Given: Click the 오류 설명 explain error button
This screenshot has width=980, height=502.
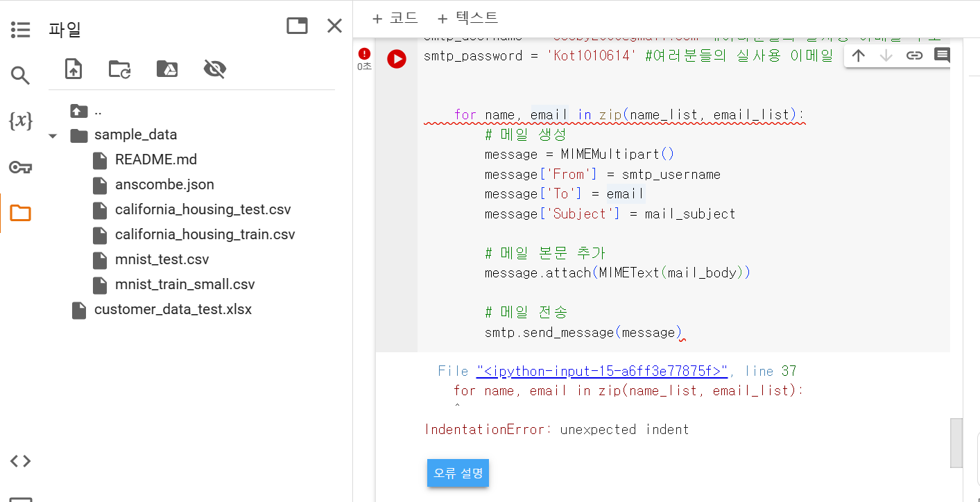Looking at the screenshot, I should click(458, 473).
